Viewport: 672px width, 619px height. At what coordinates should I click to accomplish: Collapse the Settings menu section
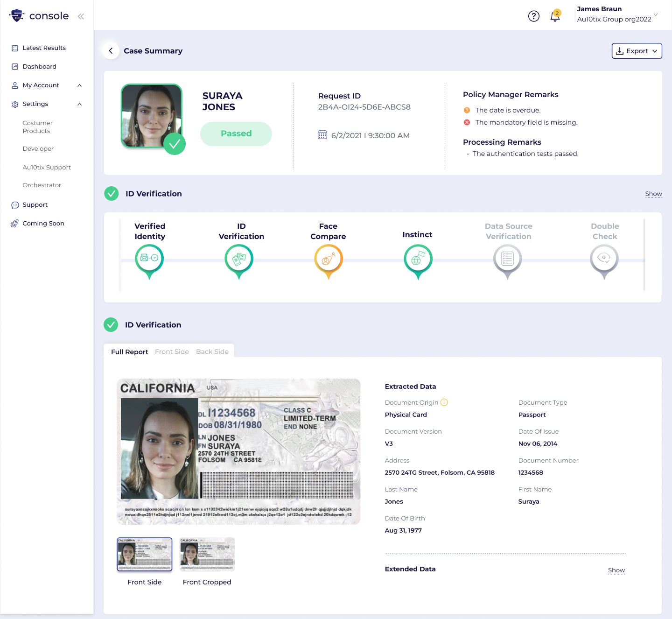coord(80,104)
